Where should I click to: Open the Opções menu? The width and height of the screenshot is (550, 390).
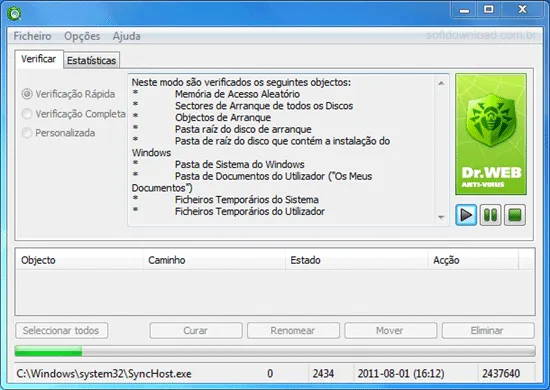(x=82, y=36)
